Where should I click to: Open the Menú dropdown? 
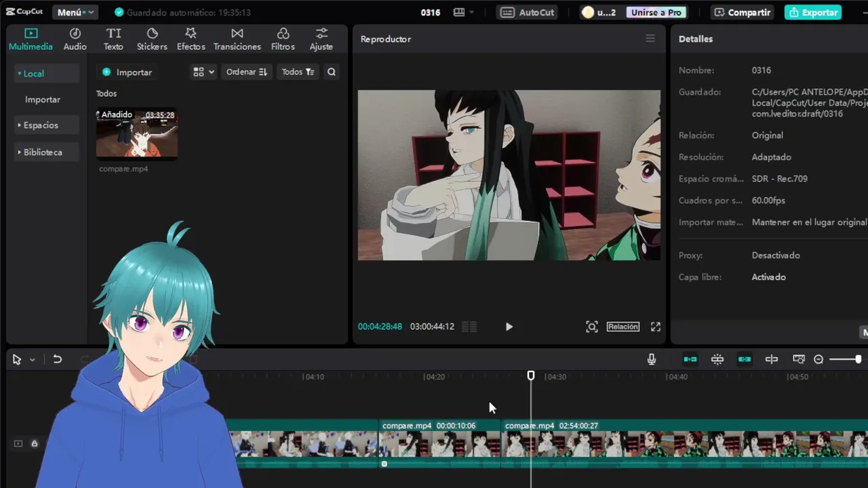coord(75,12)
